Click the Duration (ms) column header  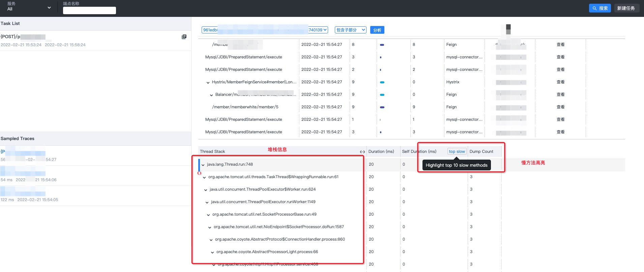pyautogui.click(x=381, y=152)
